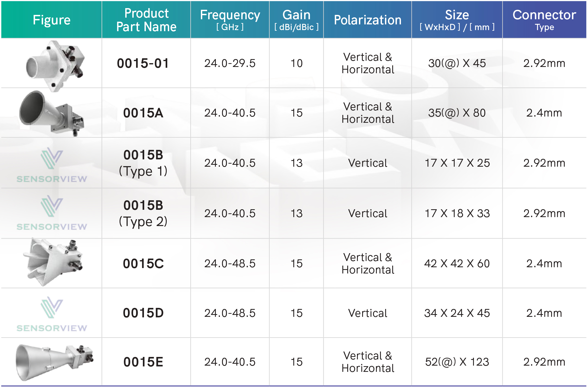Click the 0015-01 part name

(143, 63)
